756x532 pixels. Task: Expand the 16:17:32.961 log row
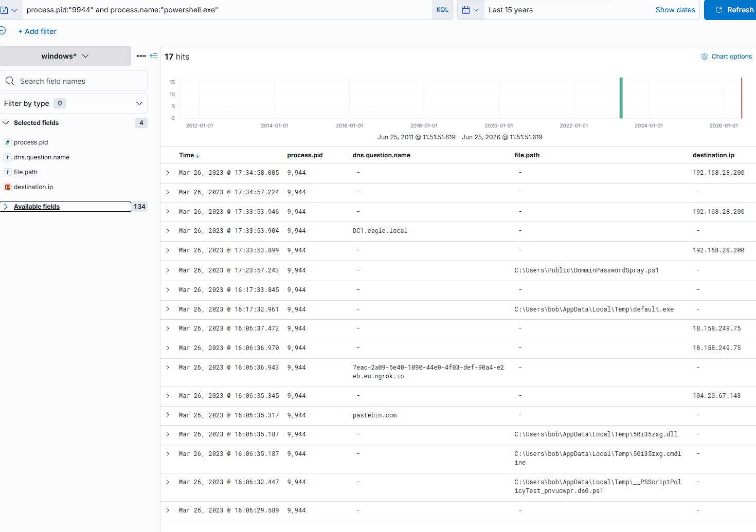168,309
